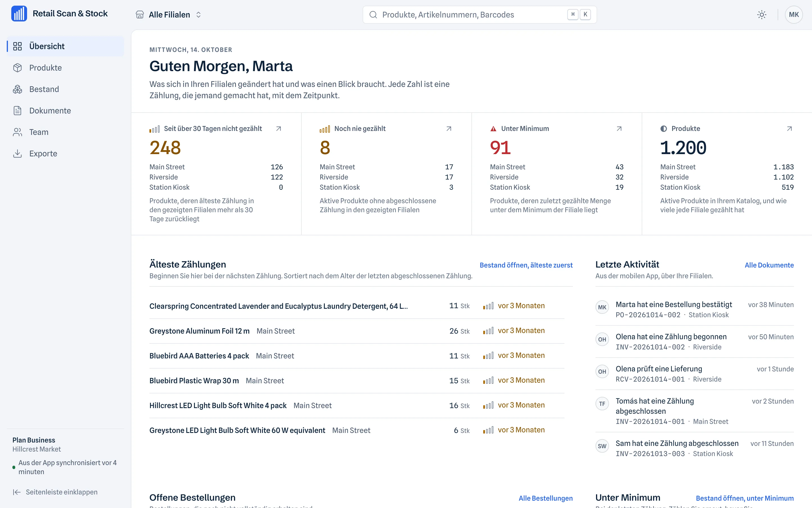Image resolution: width=812 pixels, height=508 pixels.
Task: Follow 'Bestand öffnen, unter Minimum' link
Action: click(745, 498)
